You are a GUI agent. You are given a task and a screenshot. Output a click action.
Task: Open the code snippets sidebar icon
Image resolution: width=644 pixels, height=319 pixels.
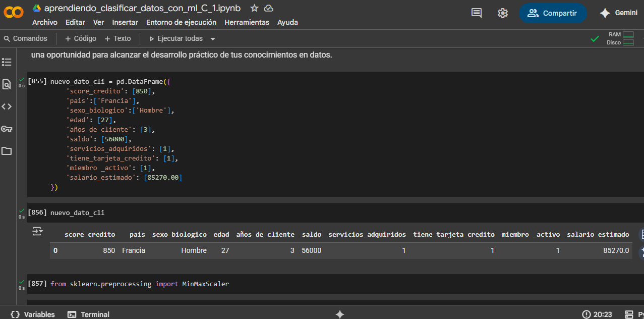point(7,107)
